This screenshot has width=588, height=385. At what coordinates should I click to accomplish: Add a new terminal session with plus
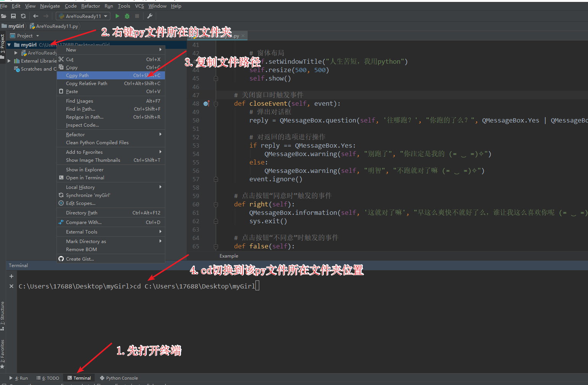pyautogui.click(x=11, y=276)
